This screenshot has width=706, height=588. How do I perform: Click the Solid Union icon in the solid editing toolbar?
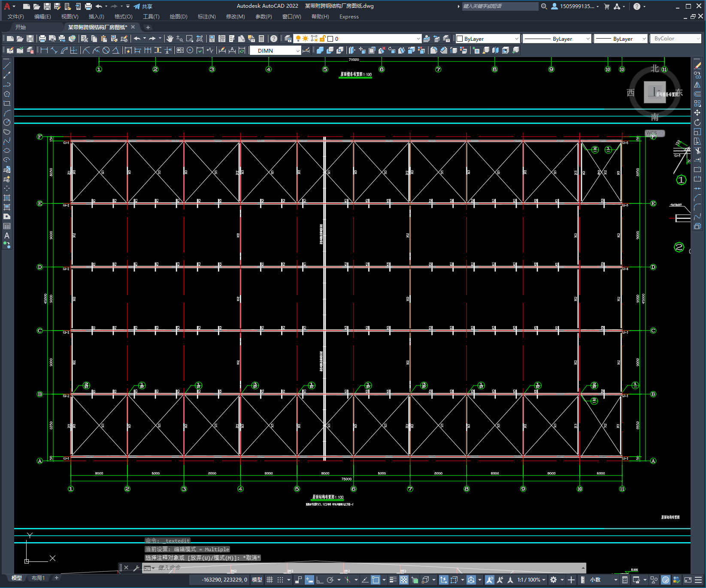tap(320, 50)
